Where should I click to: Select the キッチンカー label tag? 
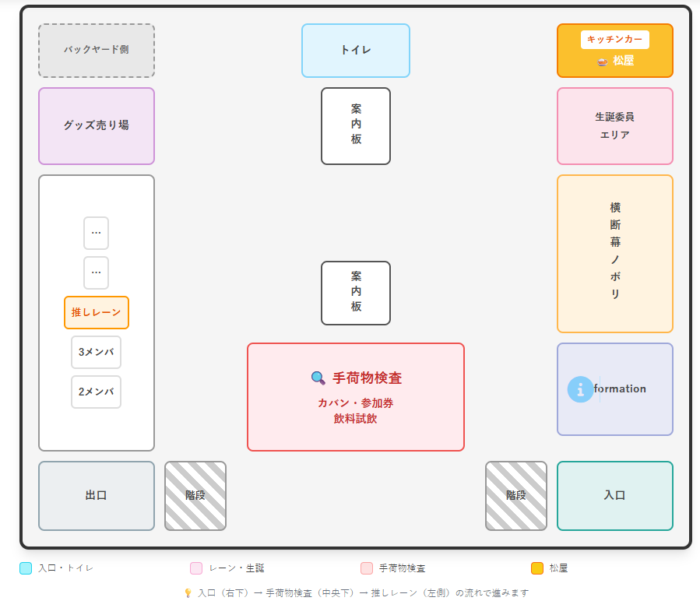614,39
